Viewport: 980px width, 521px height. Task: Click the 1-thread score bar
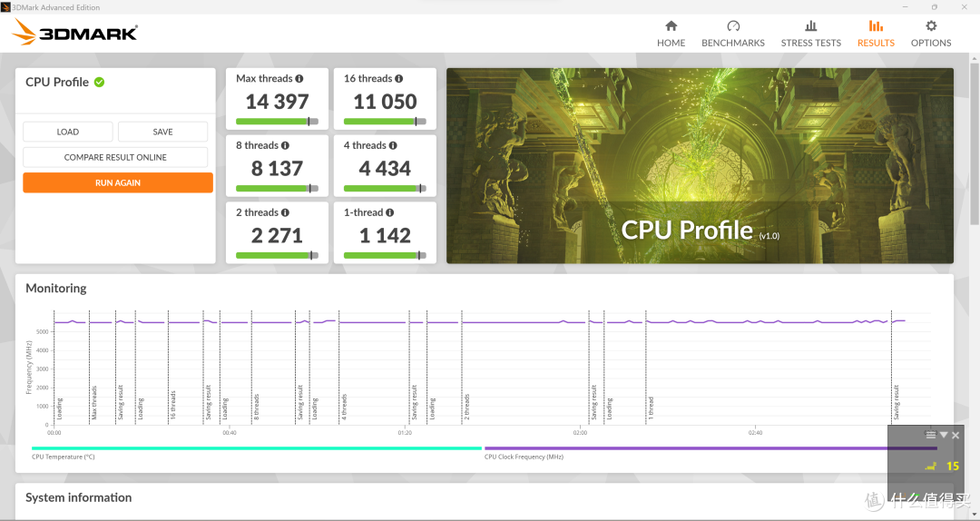(385, 255)
